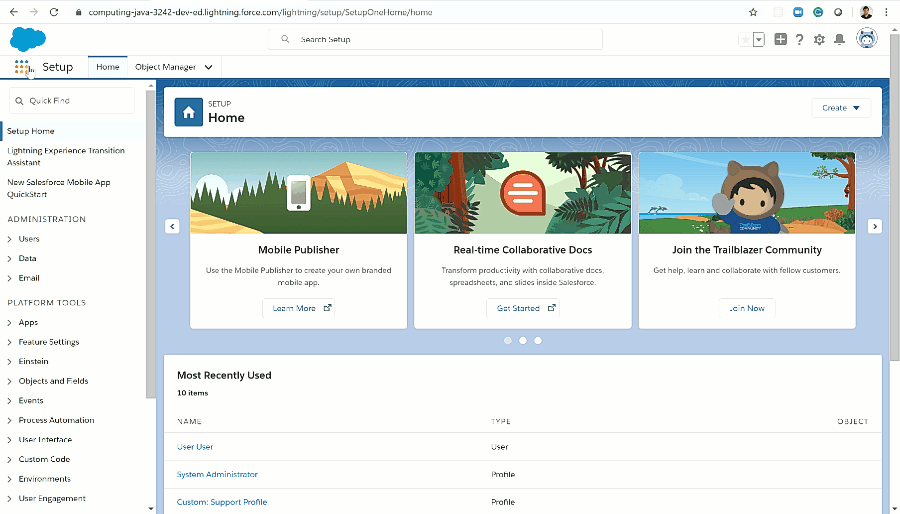900x514 pixels.
Task: Click the favorites star icon
Action: [x=744, y=40]
